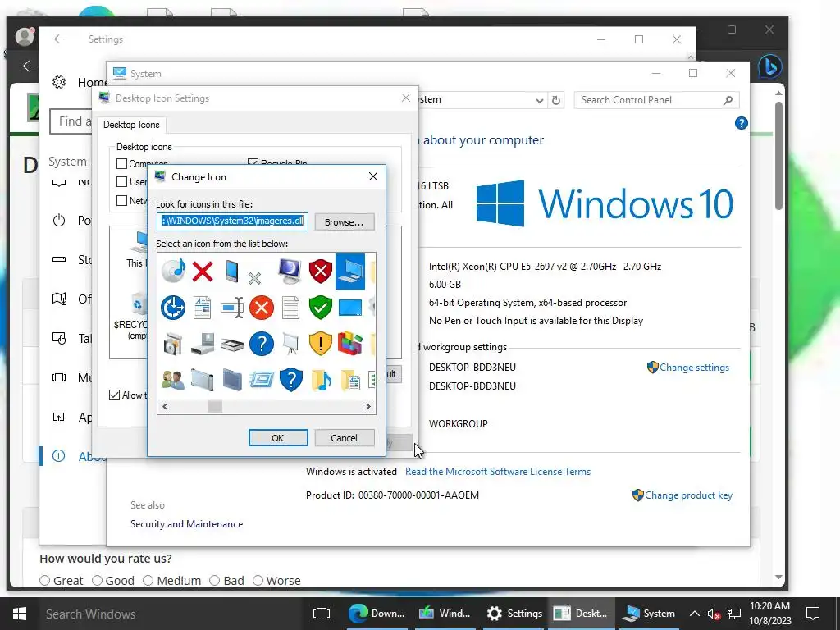Viewport: 840px width, 630px height.
Task: Read the Microsoft Software License Terms
Action: tap(498, 472)
